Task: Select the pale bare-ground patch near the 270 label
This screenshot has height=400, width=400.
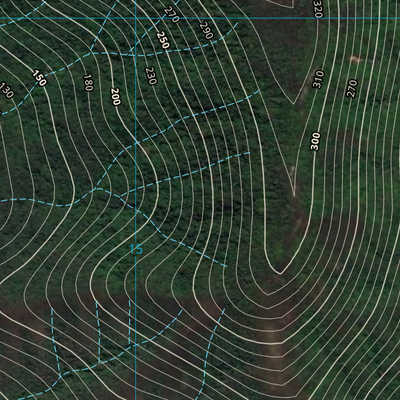Action: pyautogui.click(x=355, y=60)
